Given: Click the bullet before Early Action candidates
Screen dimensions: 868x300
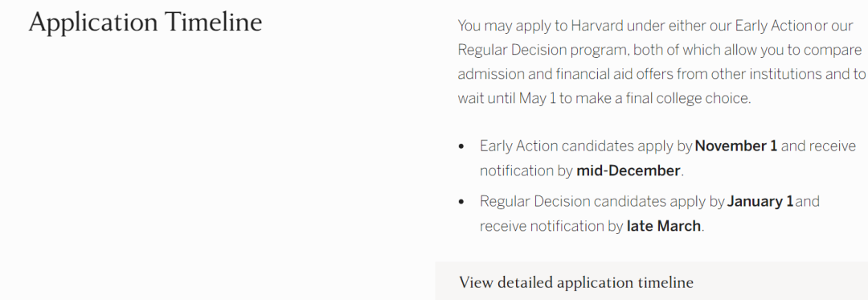Looking at the screenshot, I should pyautogui.click(x=461, y=146).
